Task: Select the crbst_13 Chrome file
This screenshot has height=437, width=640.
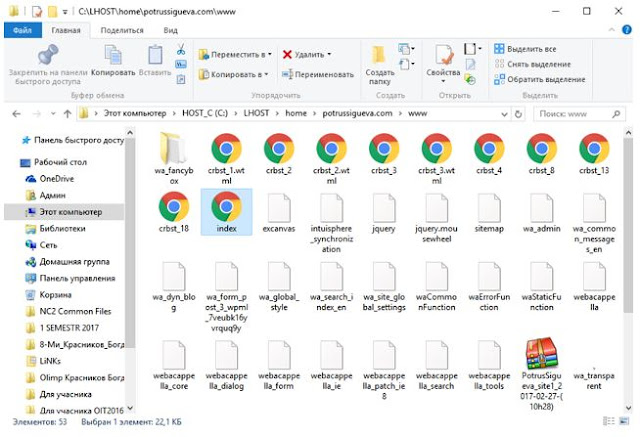Action: (x=594, y=154)
